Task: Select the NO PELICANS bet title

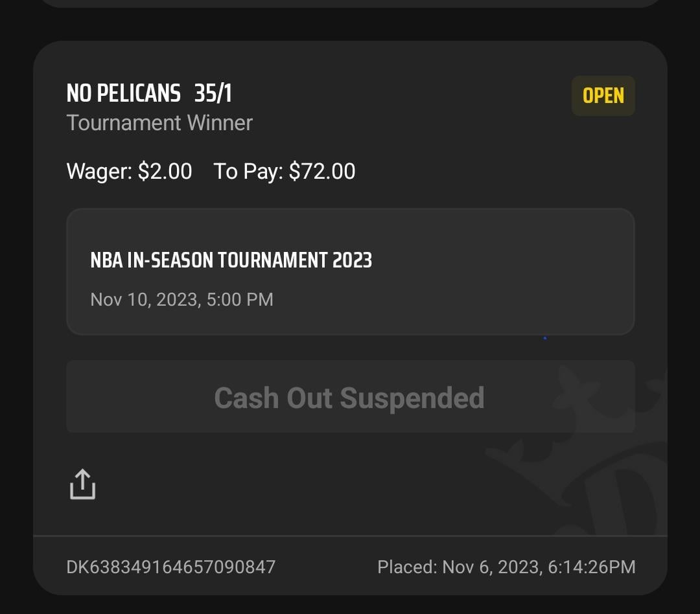Action: [123, 94]
